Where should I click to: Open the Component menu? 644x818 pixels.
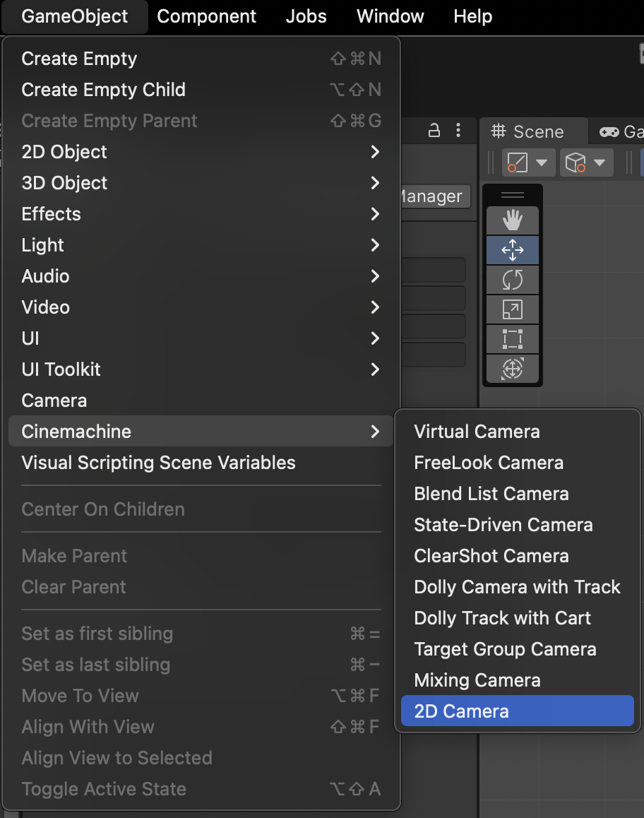207,16
